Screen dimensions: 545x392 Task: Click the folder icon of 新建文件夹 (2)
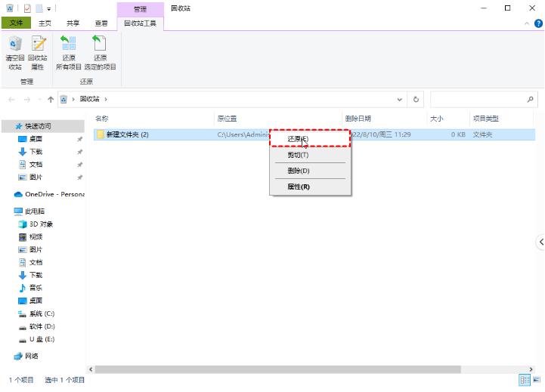(101, 134)
